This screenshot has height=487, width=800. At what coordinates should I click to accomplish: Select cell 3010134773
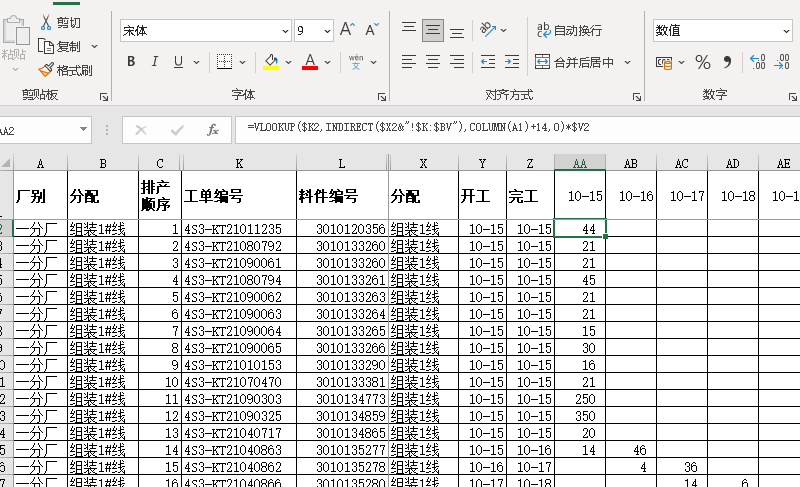click(x=342, y=399)
